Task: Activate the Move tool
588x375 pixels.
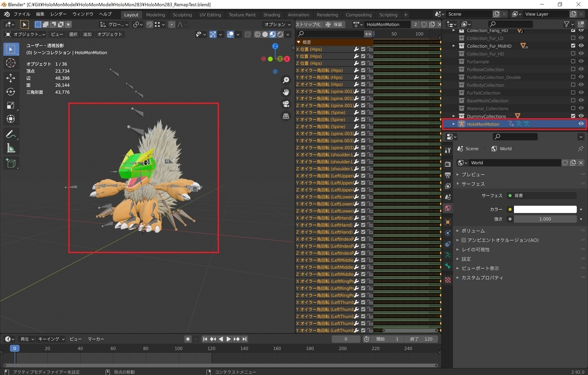Action: 10,78
